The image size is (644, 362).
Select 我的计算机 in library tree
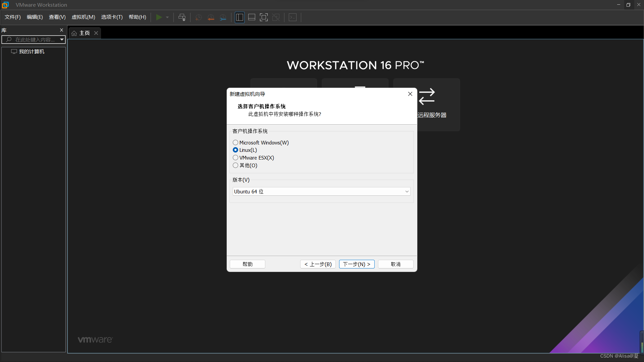(32, 51)
